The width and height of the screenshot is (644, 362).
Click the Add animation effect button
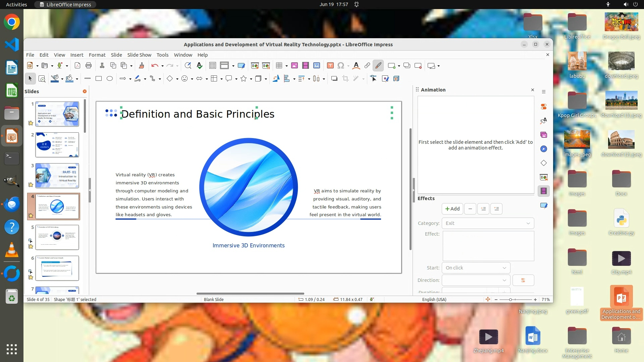(x=452, y=209)
